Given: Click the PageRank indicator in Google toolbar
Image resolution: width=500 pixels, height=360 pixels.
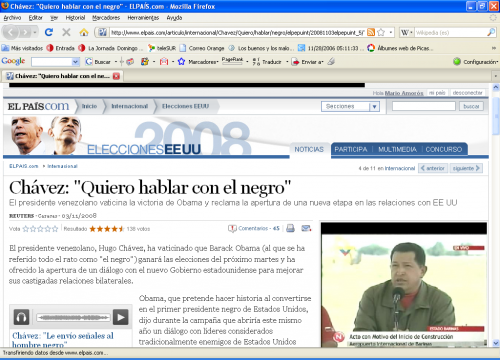Looking at the screenshot, I should [x=232, y=61].
